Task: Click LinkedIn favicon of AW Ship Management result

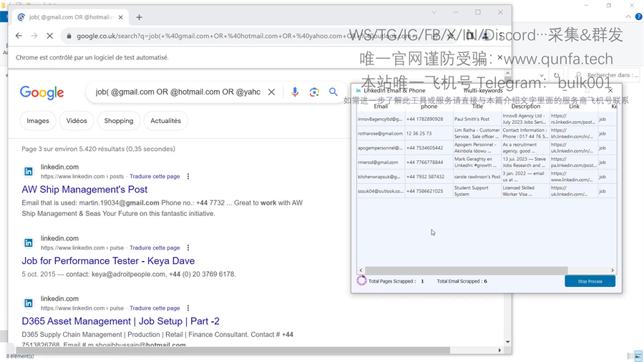Action: point(29,172)
